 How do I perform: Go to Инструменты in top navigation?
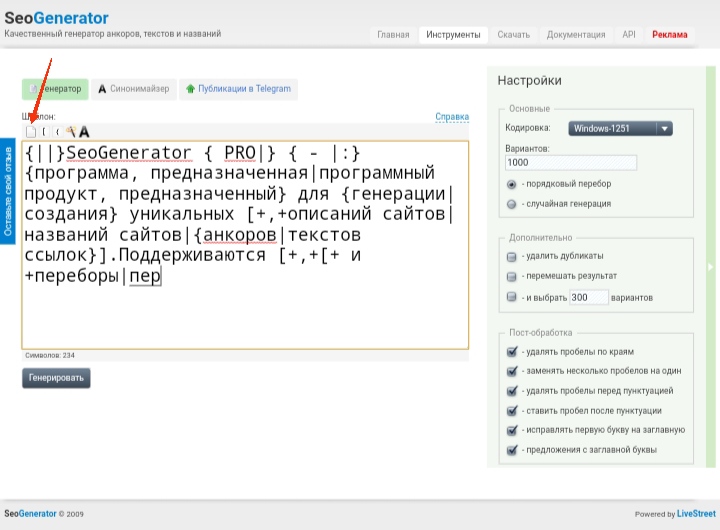(x=453, y=34)
